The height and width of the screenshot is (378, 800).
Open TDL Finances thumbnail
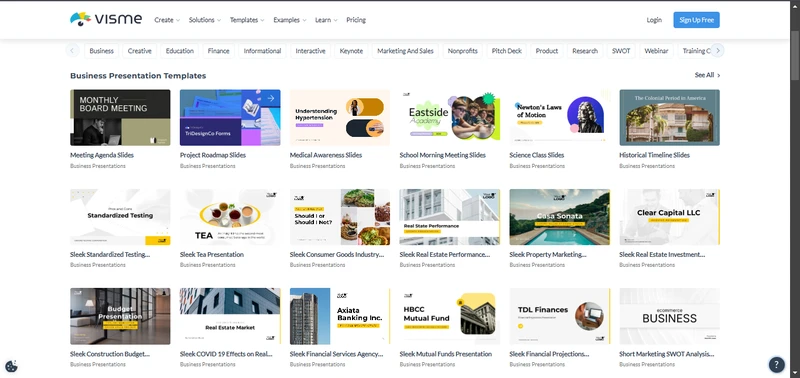(x=560, y=316)
